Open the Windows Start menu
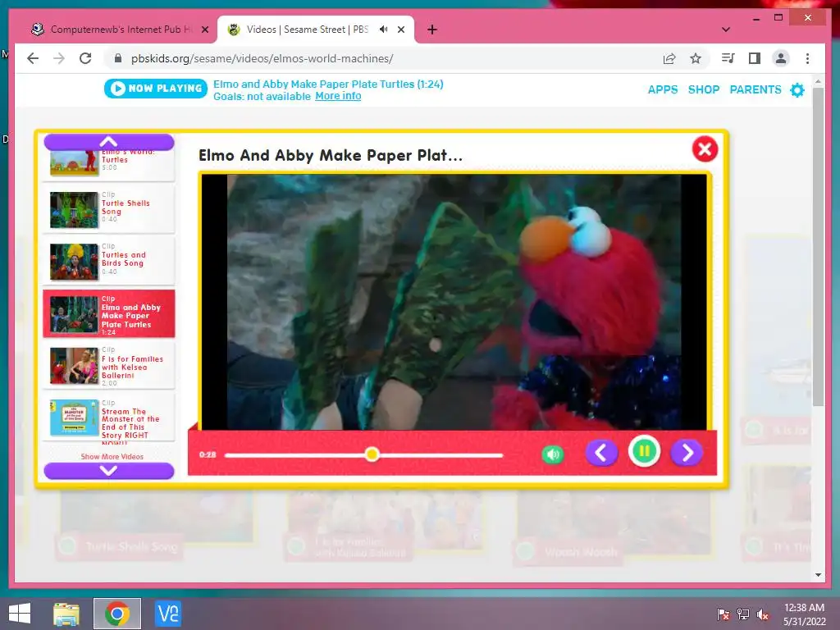The height and width of the screenshot is (630, 840). (20, 614)
